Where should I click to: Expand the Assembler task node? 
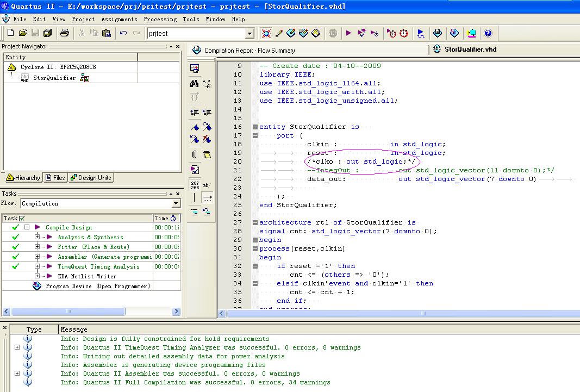coord(37,256)
